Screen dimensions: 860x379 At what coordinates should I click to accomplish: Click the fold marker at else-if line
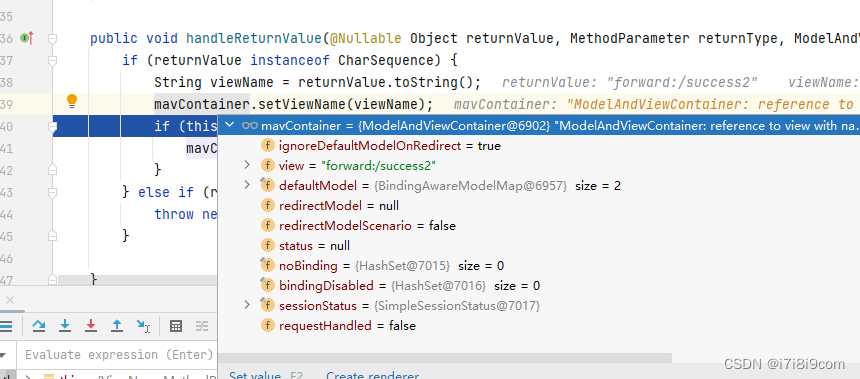(52, 192)
